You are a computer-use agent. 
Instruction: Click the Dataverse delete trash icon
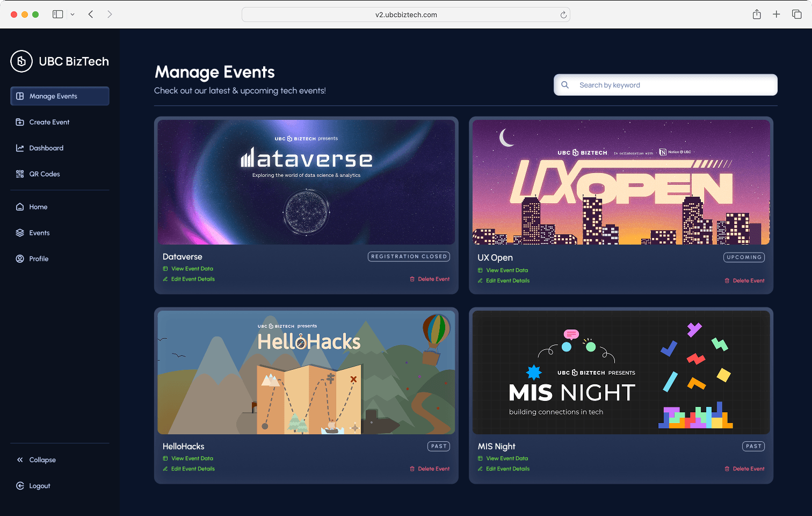pos(412,279)
